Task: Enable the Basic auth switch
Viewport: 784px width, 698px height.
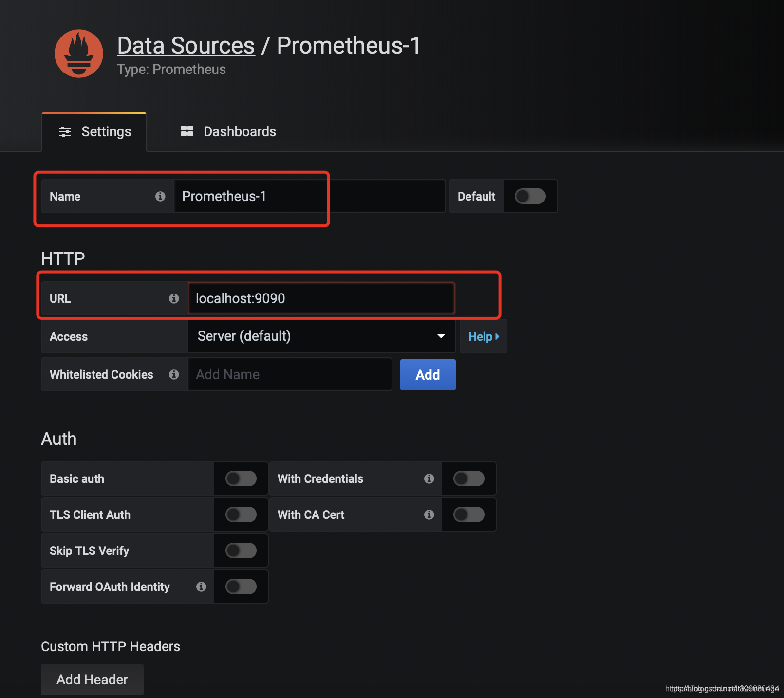Action: point(241,478)
